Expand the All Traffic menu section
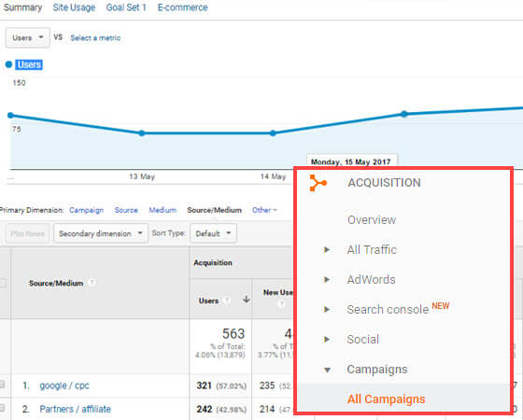This screenshot has width=523, height=420. point(327,249)
